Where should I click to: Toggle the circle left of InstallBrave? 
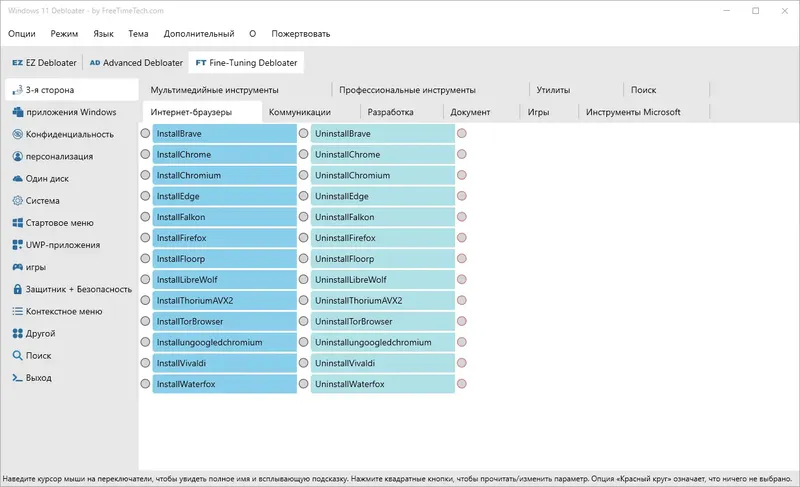[x=145, y=133]
